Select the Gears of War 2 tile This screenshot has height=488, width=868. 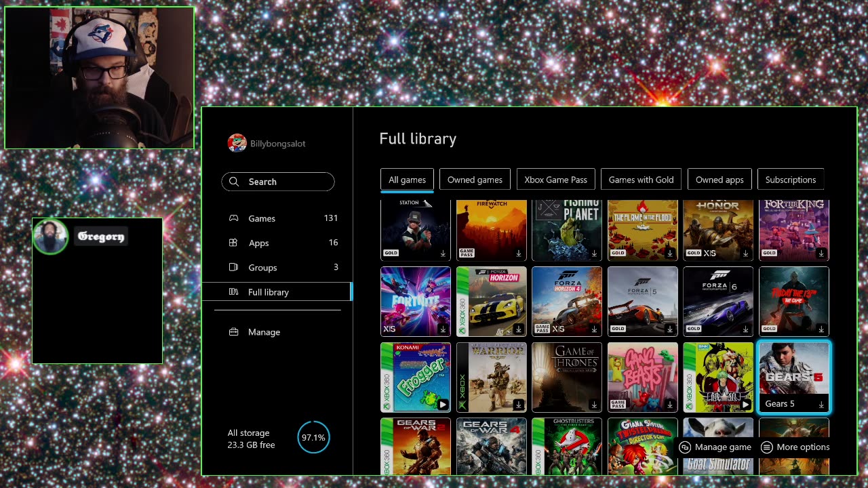416,447
